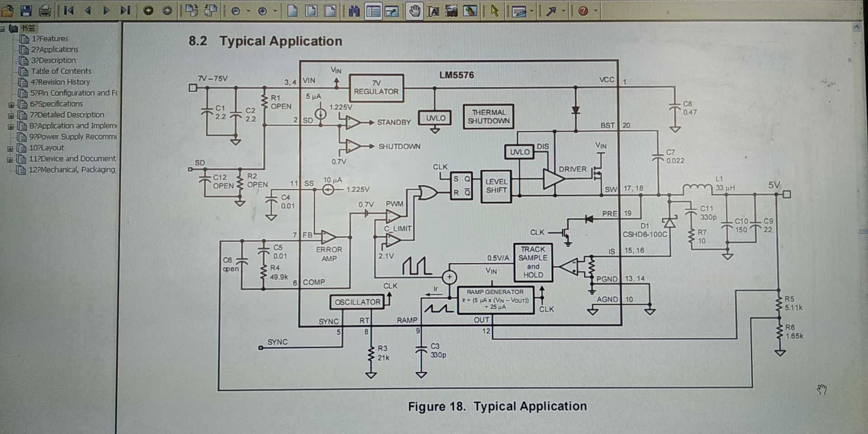Open the 5?Pin Configuration bookmark
Viewport: 868px width, 434px height.
74,93
